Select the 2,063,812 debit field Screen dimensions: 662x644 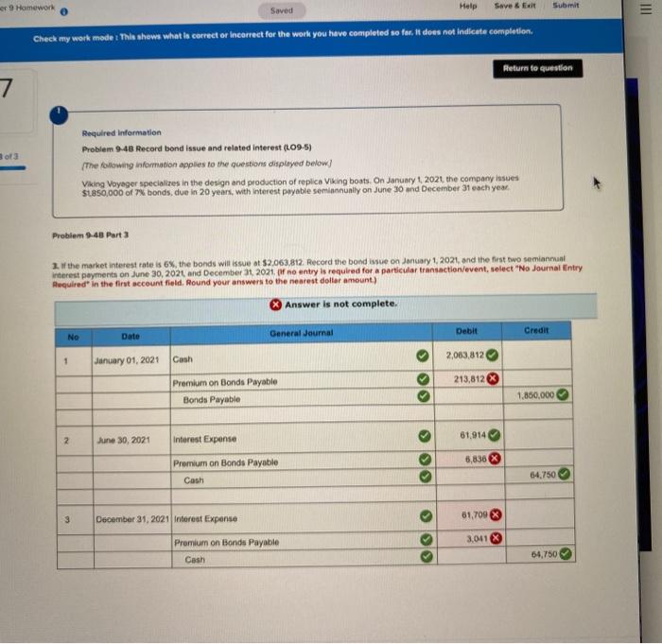(468, 356)
